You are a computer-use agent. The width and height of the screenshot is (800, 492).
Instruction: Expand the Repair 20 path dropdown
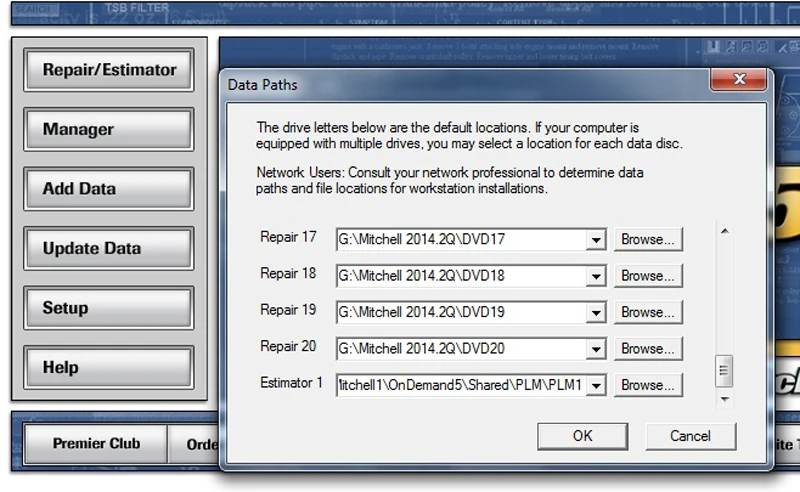595,349
